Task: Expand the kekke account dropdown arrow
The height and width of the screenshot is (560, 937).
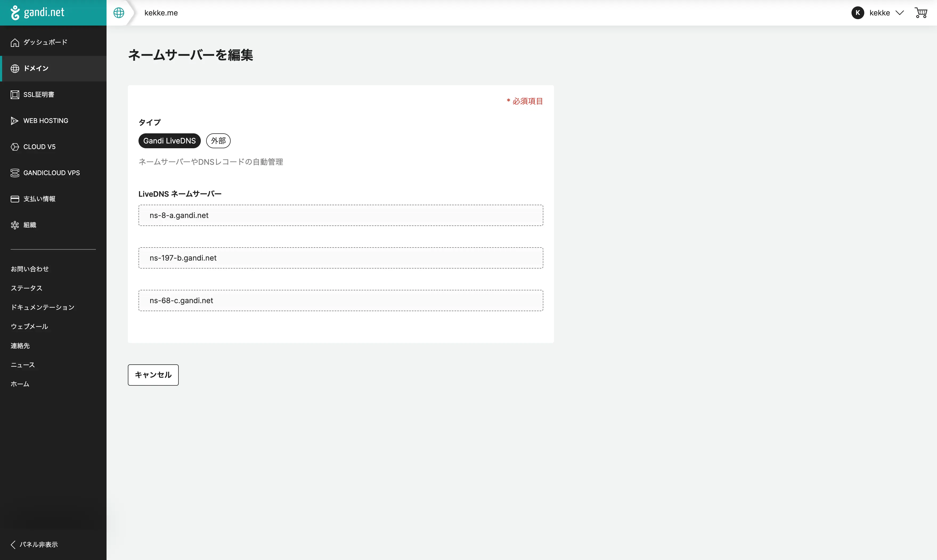Action: 900,13
